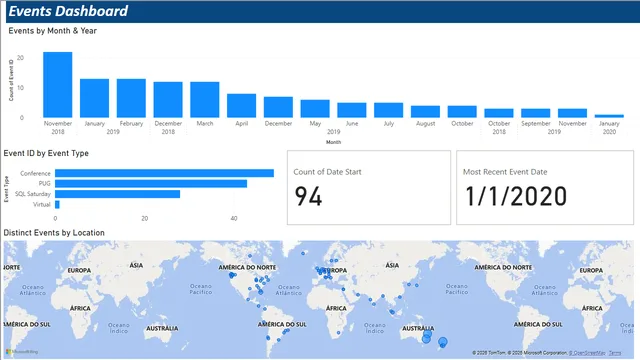Select the SQL Saturday bar
The height and width of the screenshot is (360, 640).
point(118,194)
